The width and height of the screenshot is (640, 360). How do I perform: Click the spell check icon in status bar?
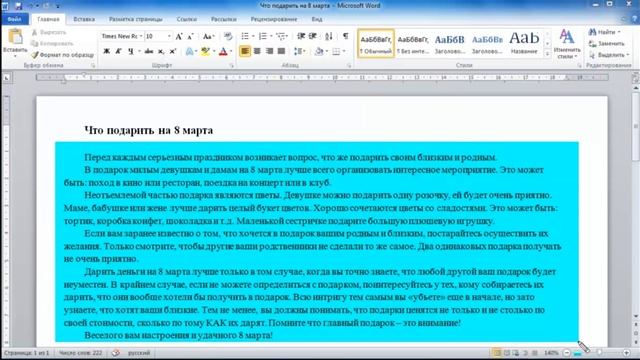(x=116, y=353)
